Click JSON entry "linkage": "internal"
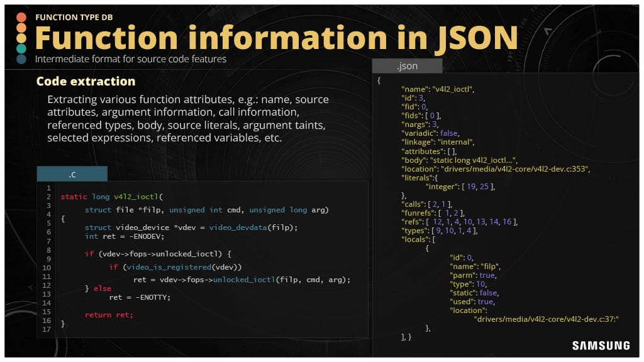The height and width of the screenshot is (362, 644). click(x=438, y=142)
